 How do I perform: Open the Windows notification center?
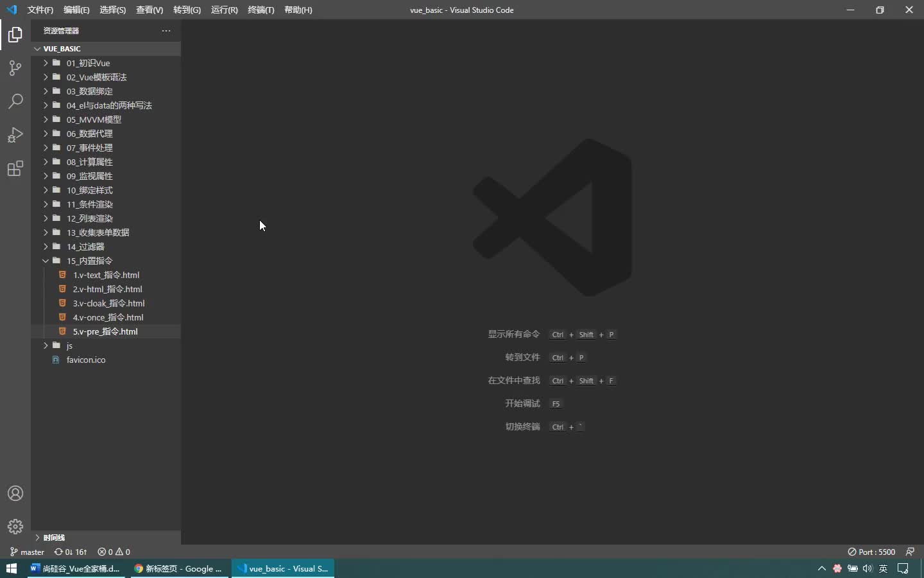(903, 568)
